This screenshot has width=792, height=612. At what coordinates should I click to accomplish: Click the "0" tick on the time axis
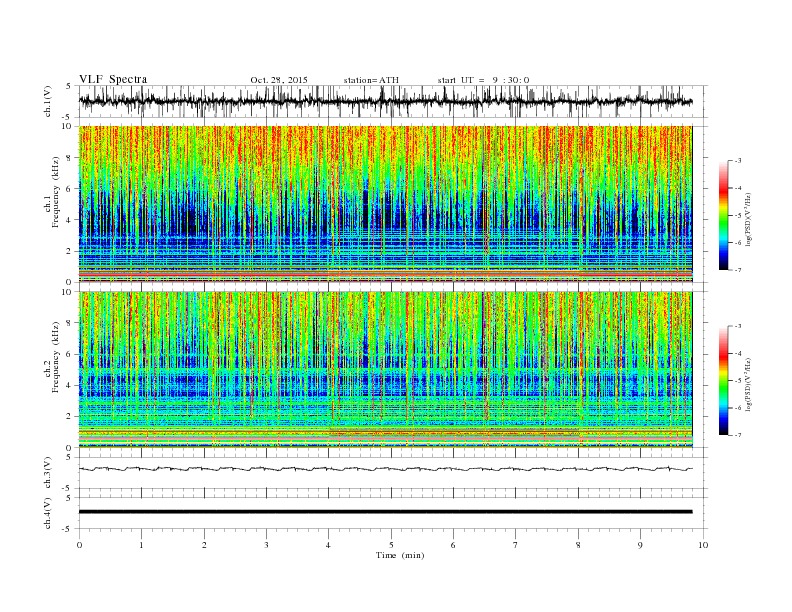pos(79,545)
